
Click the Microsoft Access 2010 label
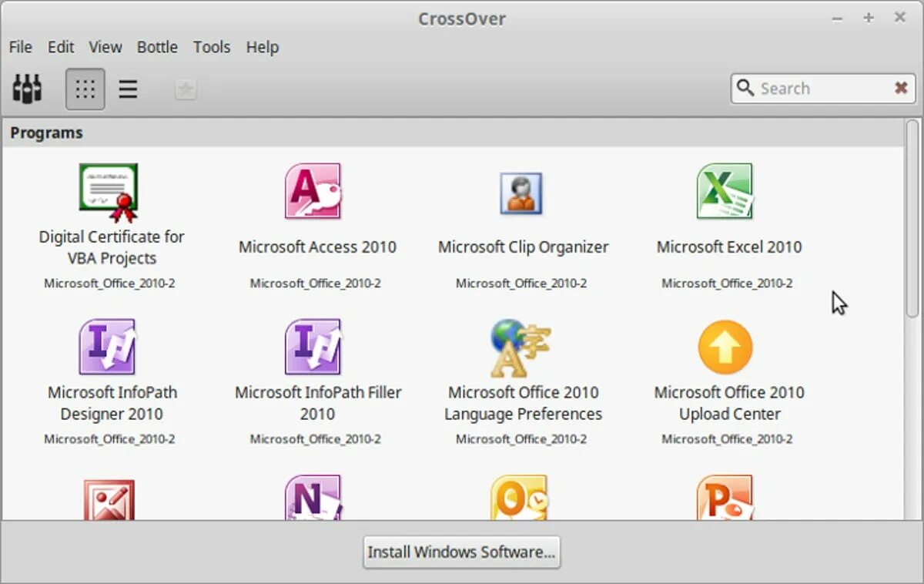click(x=317, y=247)
